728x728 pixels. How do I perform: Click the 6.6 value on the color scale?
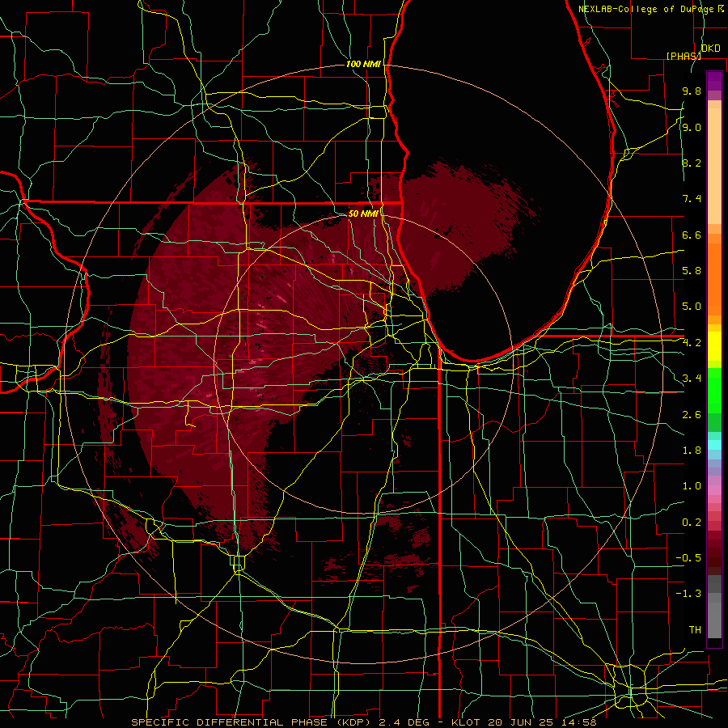692,235
